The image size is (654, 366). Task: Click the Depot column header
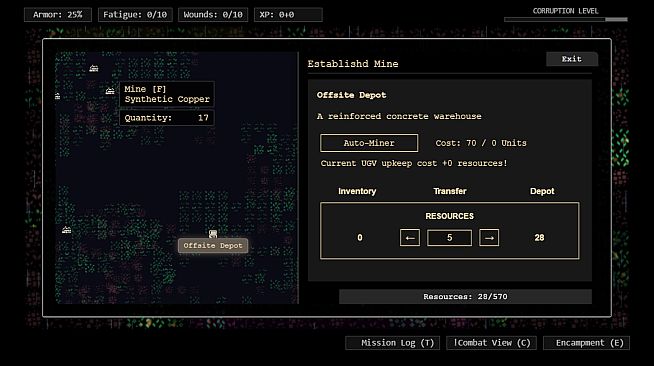click(x=542, y=191)
